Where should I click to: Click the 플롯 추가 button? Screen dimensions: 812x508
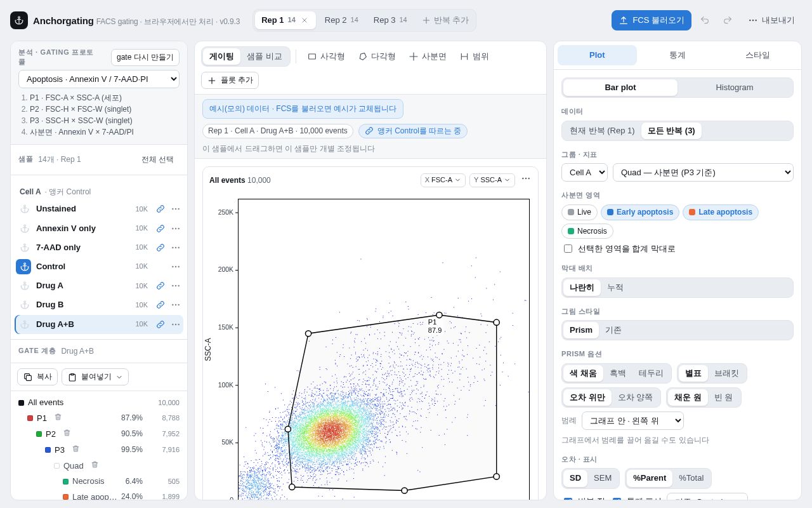(230, 81)
